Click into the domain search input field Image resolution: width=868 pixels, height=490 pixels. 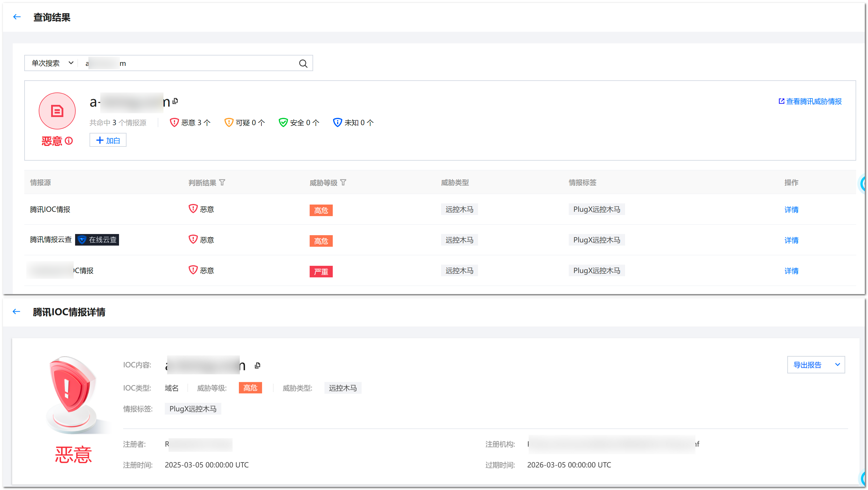click(x=202, y=63)
